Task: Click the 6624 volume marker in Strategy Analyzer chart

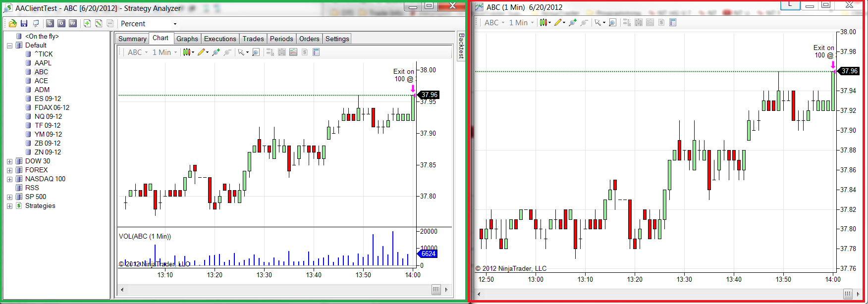Action: [x=428, y=253]
